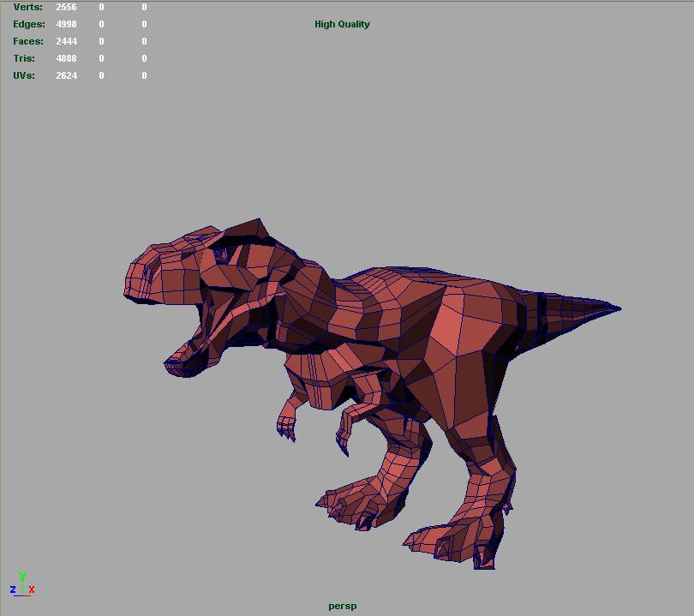Click the 'UVs:' heads-up display label
Screen dimensions: 694x616
(x=24, y=75)
